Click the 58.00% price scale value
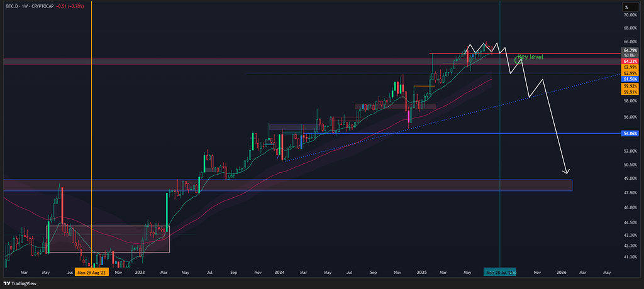644x289 pixels. (630, 101)
